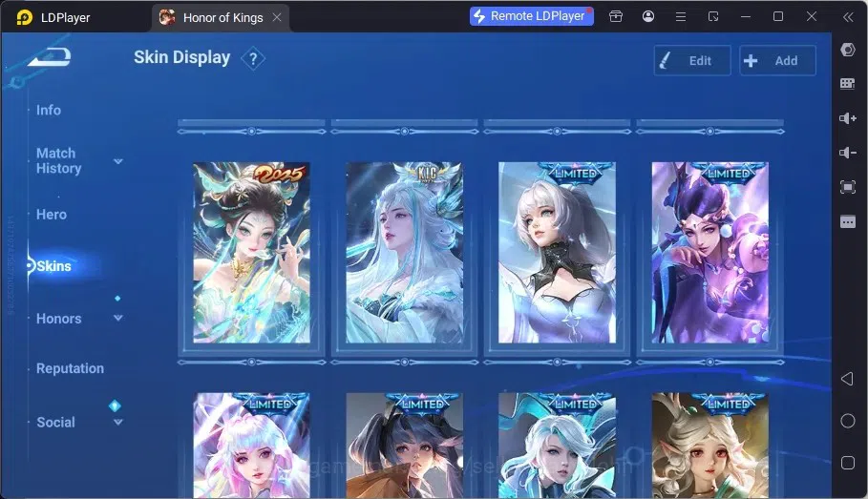Expand the Match History chevron
Image resolution: width=868 pixels, height=499 pixels.
(117, 161)
